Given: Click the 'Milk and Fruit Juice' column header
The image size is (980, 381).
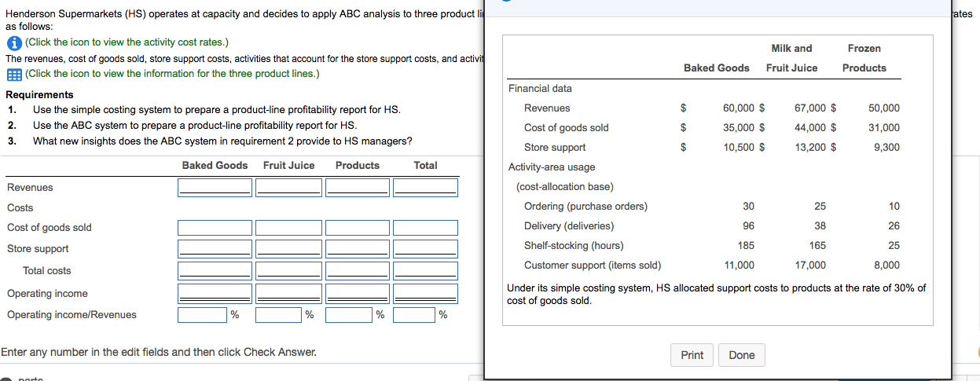Looking at the screenshot, I should coord(792,58).
